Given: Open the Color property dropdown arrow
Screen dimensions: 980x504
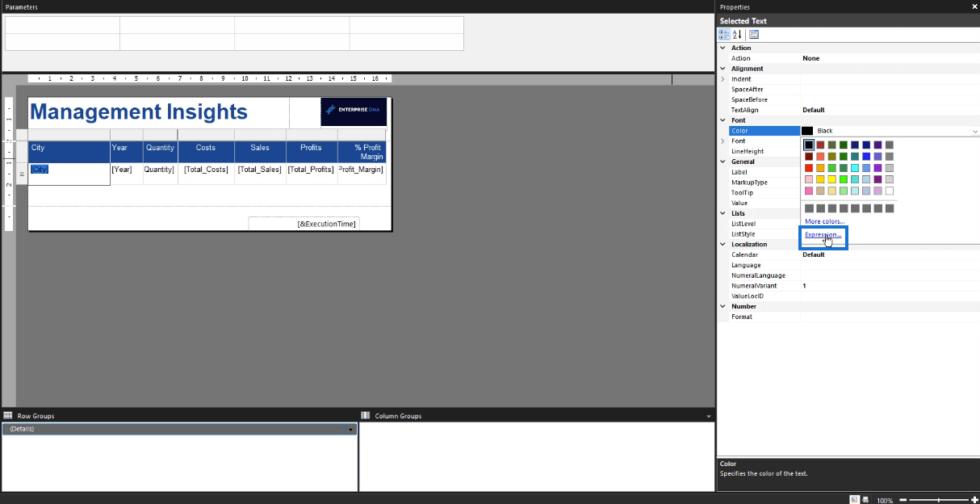Looking at the screenshot, I should [x=974, y=131].
